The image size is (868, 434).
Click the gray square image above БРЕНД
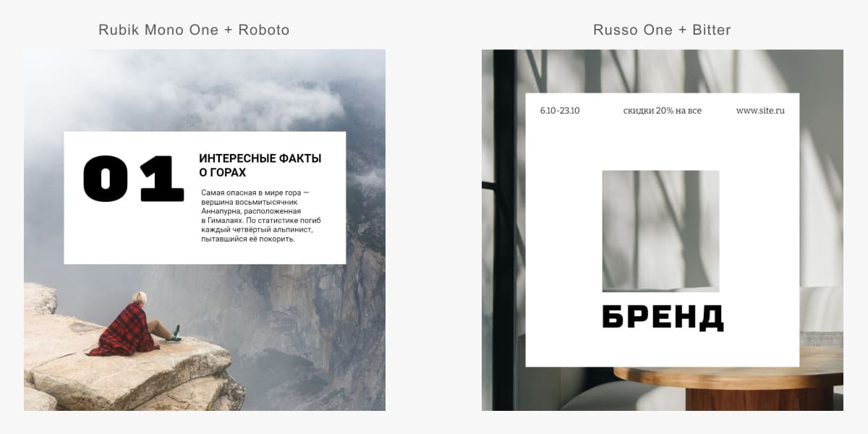[660, 231]
